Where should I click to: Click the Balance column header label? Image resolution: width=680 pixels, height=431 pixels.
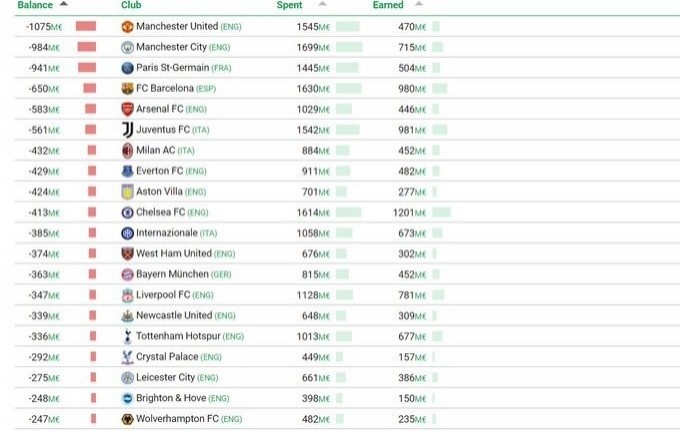tap(35, 5)
